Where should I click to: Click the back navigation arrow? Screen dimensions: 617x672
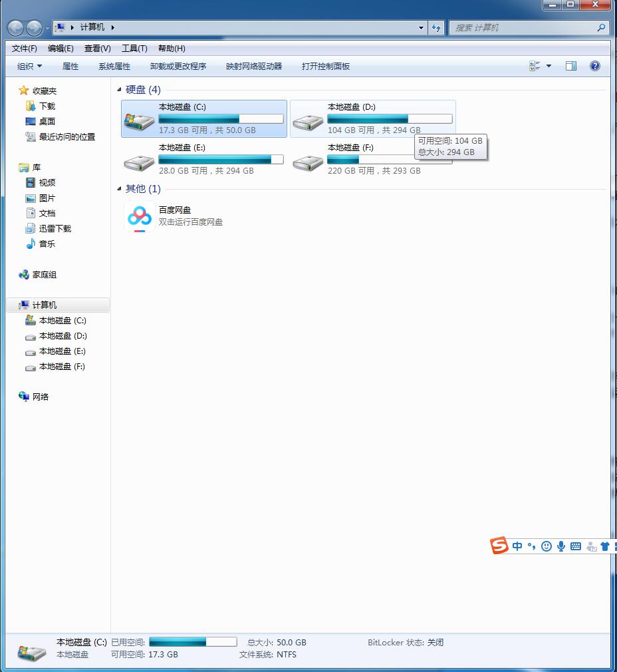pyautogui.click(x=15, y=28)
